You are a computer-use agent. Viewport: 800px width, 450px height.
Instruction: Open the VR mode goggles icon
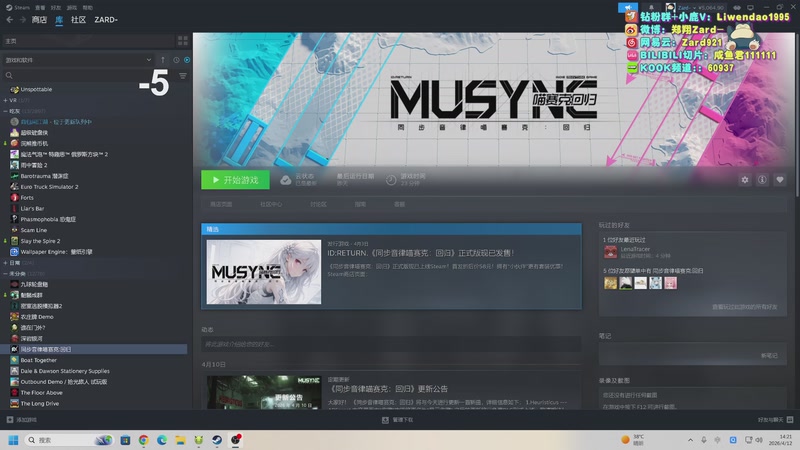pos(737,8)
